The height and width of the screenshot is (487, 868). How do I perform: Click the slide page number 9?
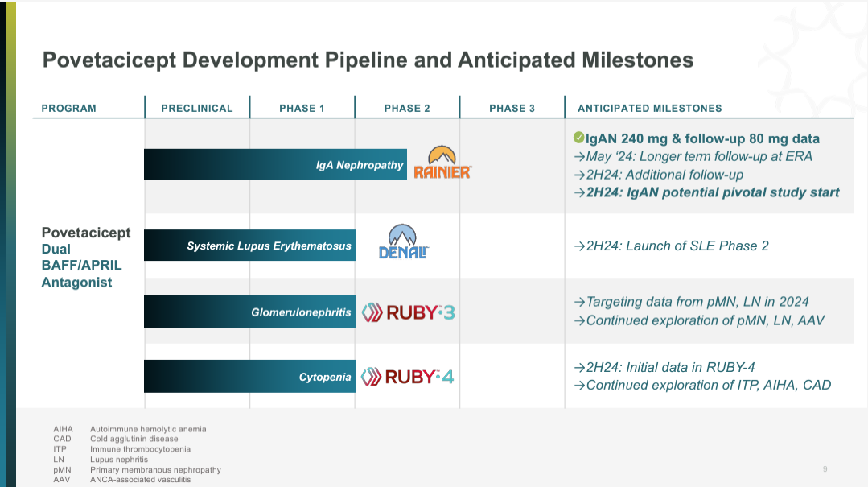pos(825,469)
